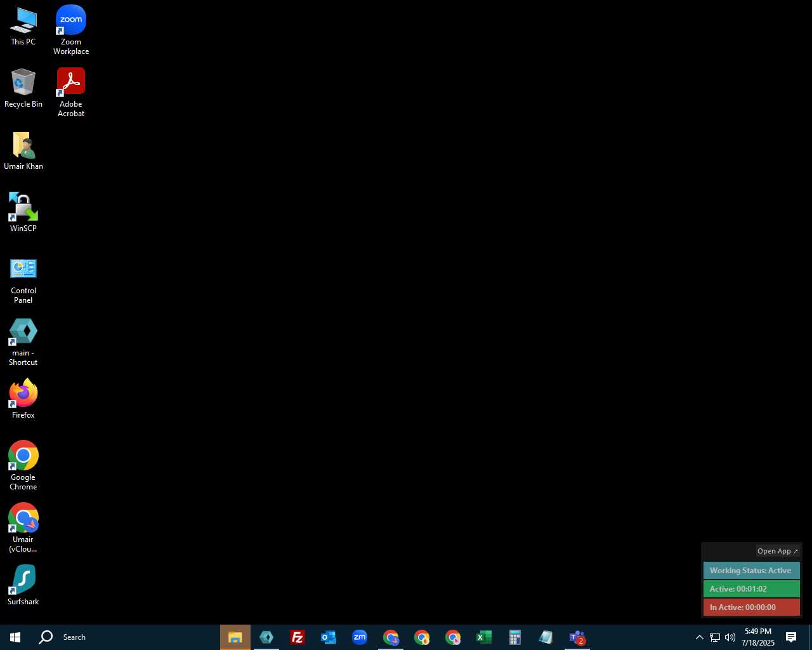Select Surfshark desktop shortcut
Viewport: 812px width, 650px height.
click(23, 585)
